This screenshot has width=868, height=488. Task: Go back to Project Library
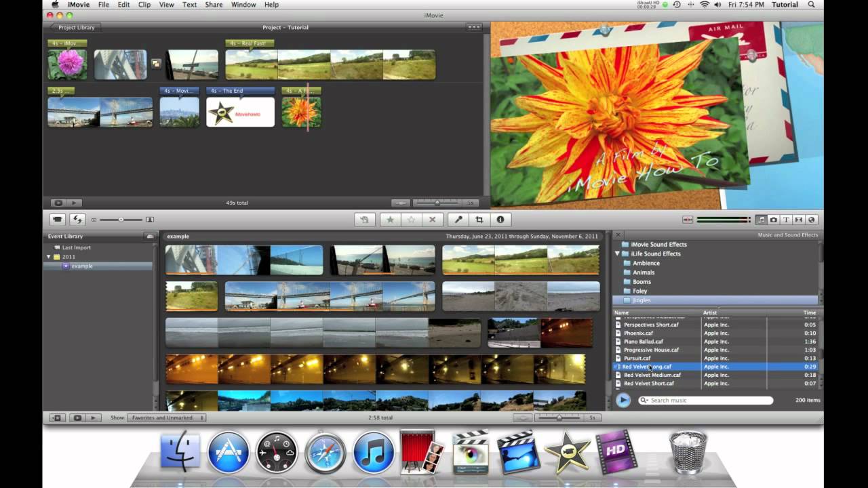click(75, 27)
